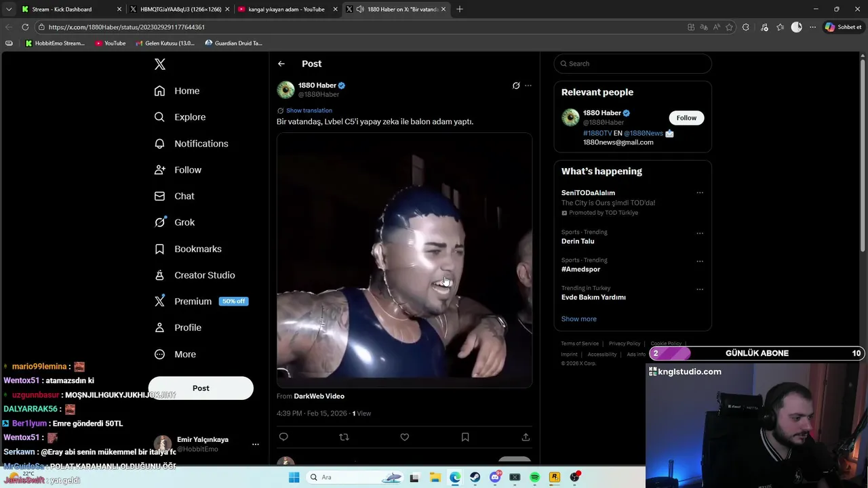The width and height of the screenshot is (868, 488).
Task: Click the Reply icon under the post
Action: click(283, 437)
